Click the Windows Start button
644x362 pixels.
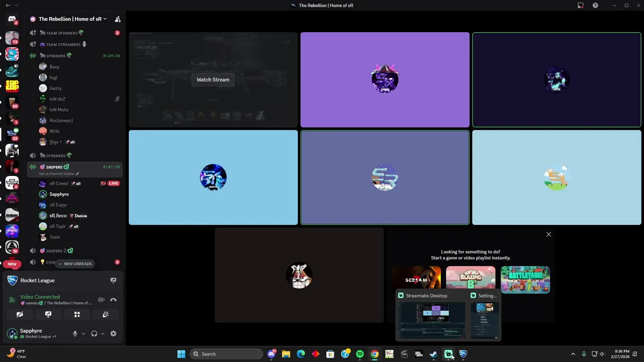click(x=181, y=354)
